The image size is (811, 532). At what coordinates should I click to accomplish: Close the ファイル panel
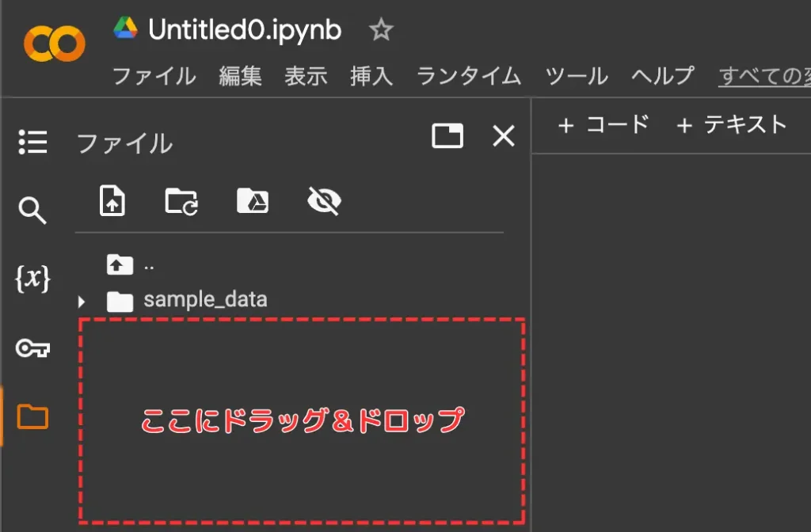click(503, 136)
